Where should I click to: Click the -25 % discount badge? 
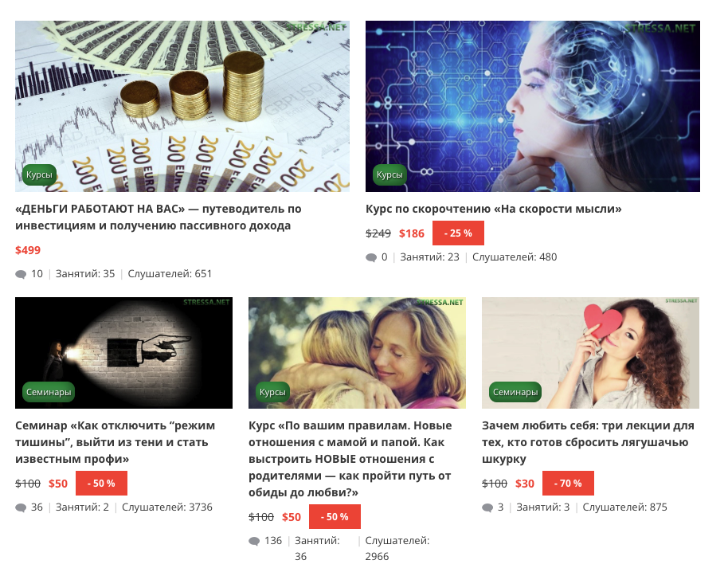(458, 233)
